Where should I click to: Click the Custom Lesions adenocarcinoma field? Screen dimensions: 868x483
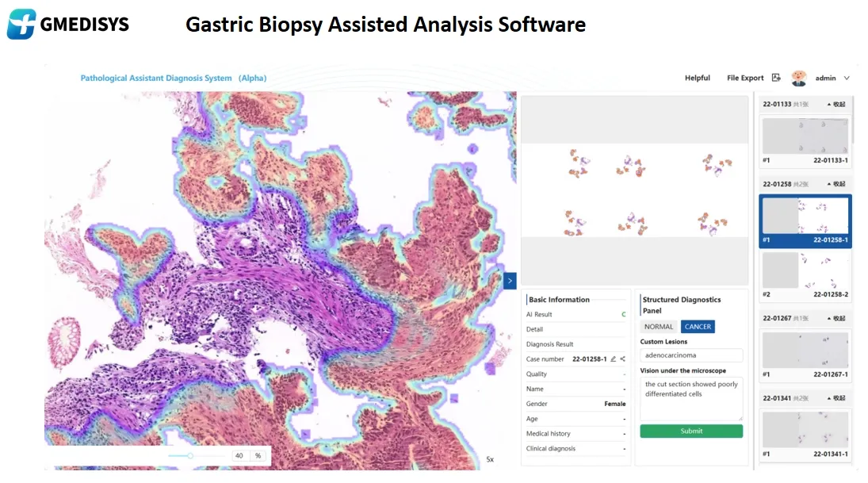(691, 356)
